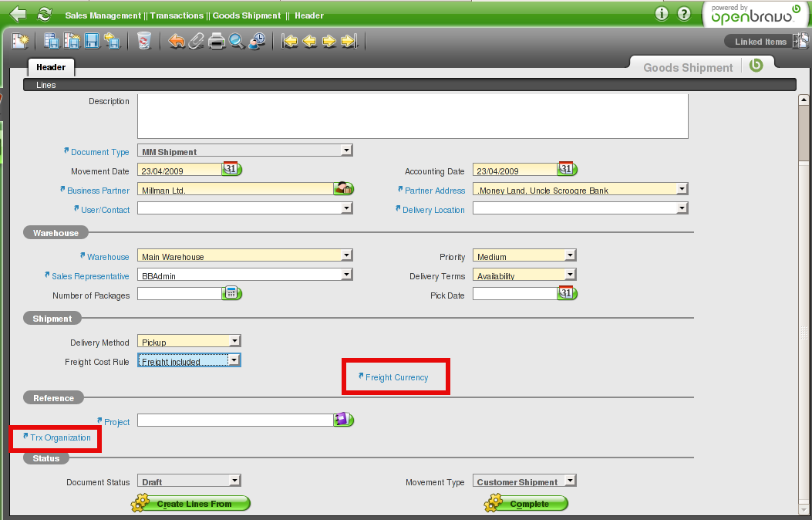The image size is (812, 520).
Task: Open the Lines tab bar
Action: click(x=46, y=85)
